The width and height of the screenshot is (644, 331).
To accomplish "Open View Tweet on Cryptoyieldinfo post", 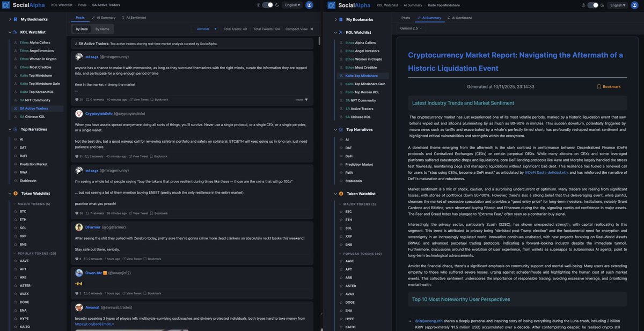I will point(138,156).
